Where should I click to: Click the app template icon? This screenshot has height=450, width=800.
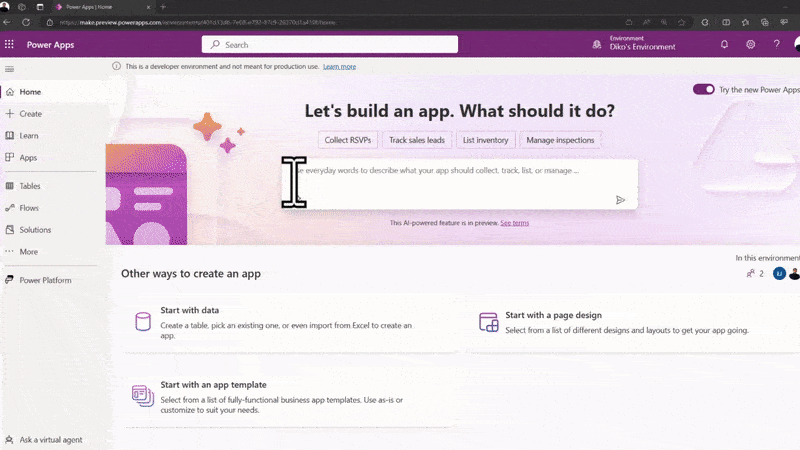143,396
